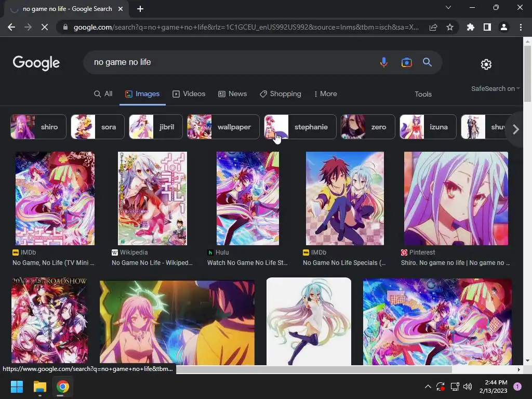Open the tab search dropdown arrow

[x=448, y=7]
